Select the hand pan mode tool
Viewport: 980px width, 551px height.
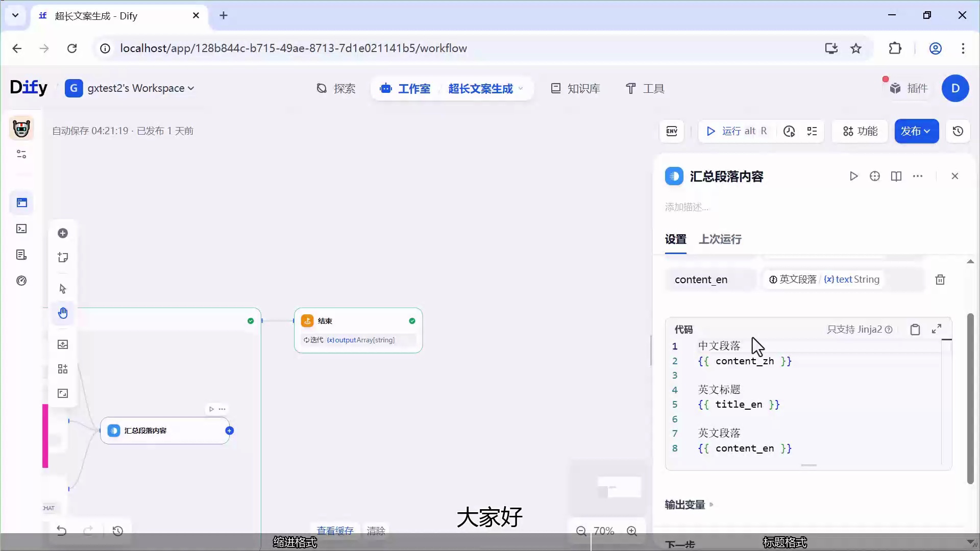click(63, 313)
